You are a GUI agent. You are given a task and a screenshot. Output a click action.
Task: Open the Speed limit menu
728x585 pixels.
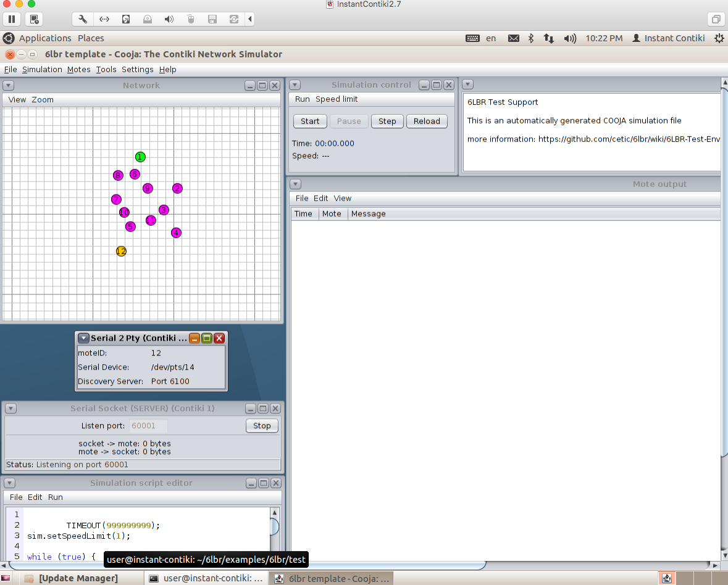pos(337,99)
